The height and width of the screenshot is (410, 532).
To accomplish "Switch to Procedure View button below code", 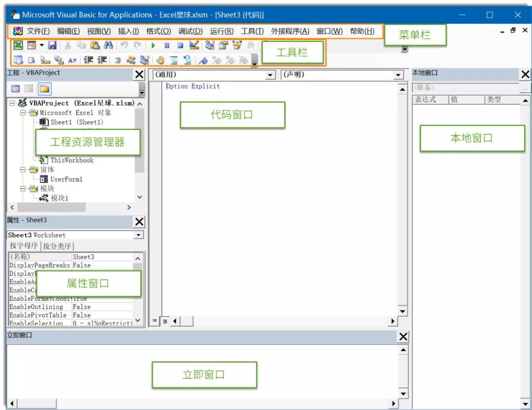I will [x=154, y=321].
